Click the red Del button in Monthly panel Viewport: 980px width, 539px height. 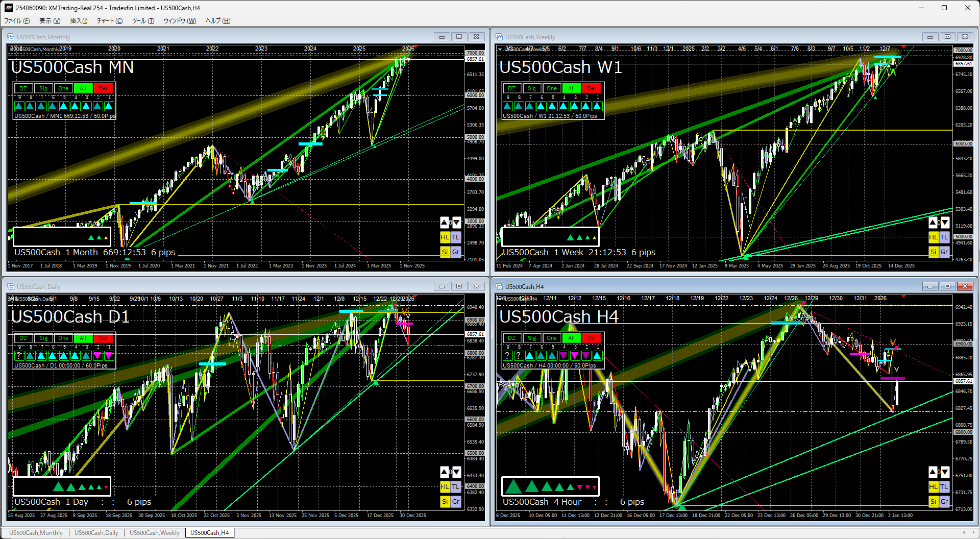click(103, 88)
